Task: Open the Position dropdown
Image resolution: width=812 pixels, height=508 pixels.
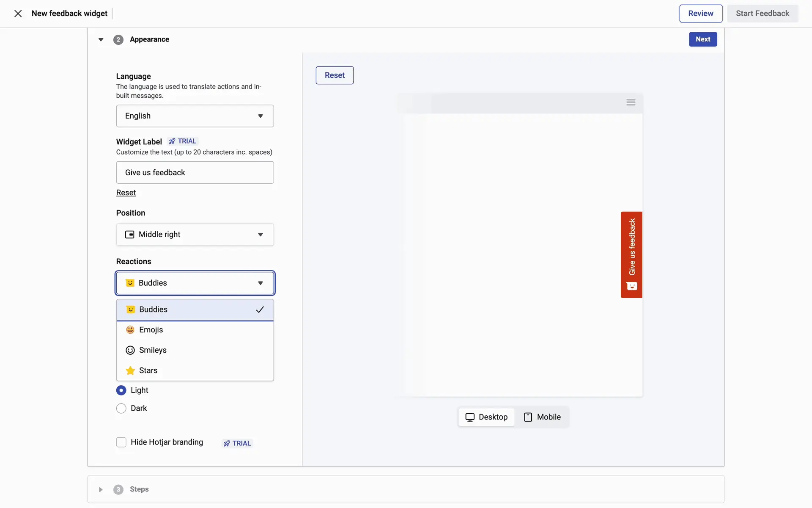Action: tap(195, 235)
